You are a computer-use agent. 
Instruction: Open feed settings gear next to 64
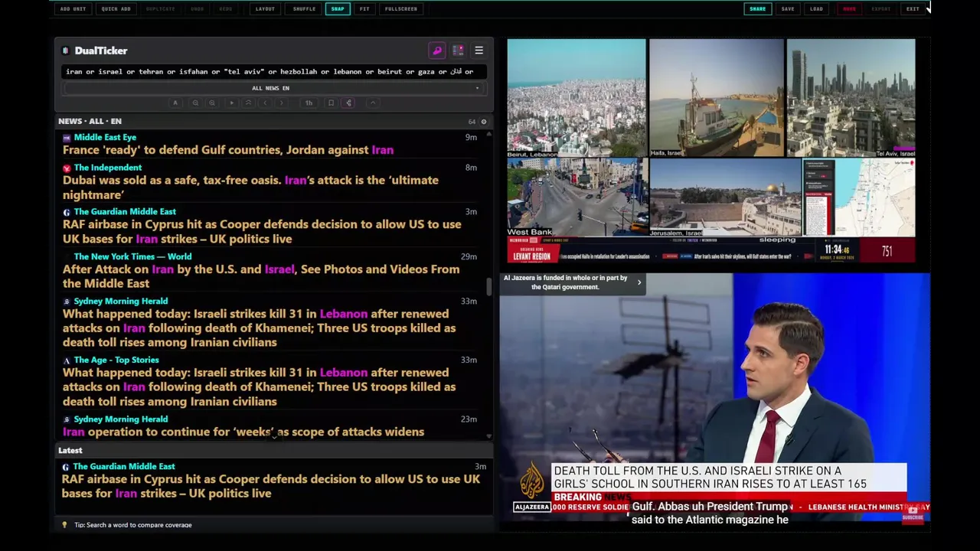(x=483, y=122)
